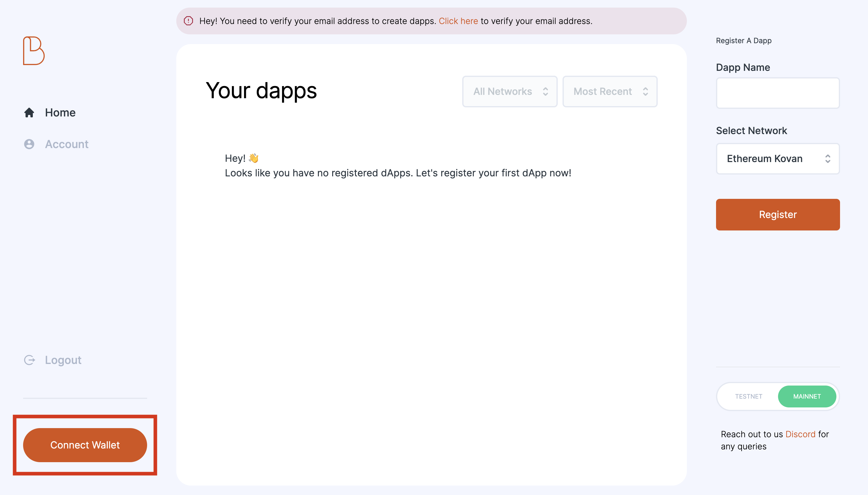Open the Ethereum Kovan network dropdown
The width and height of the screenshot is (868, 495).
point(778,159)
